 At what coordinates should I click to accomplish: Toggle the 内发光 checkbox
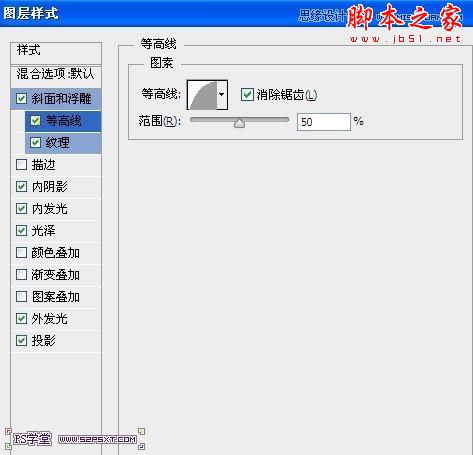point(21,209)
